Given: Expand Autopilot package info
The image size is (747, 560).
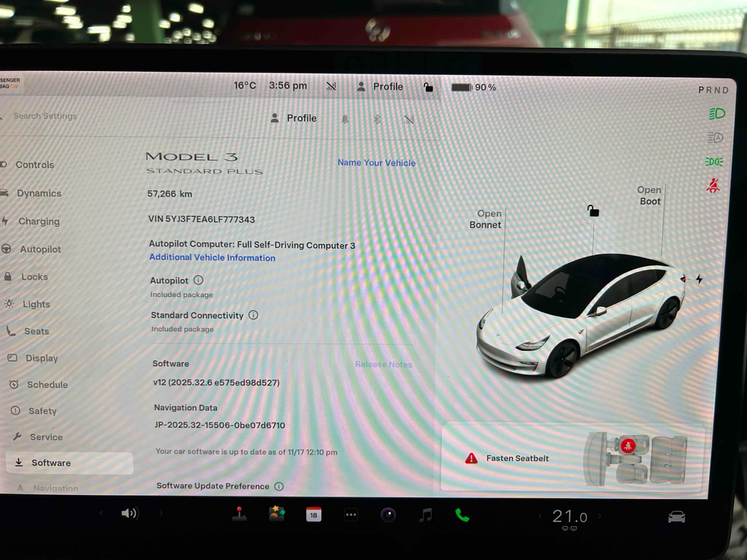Looking at the screenshot, I should click(x=198, y=280).
